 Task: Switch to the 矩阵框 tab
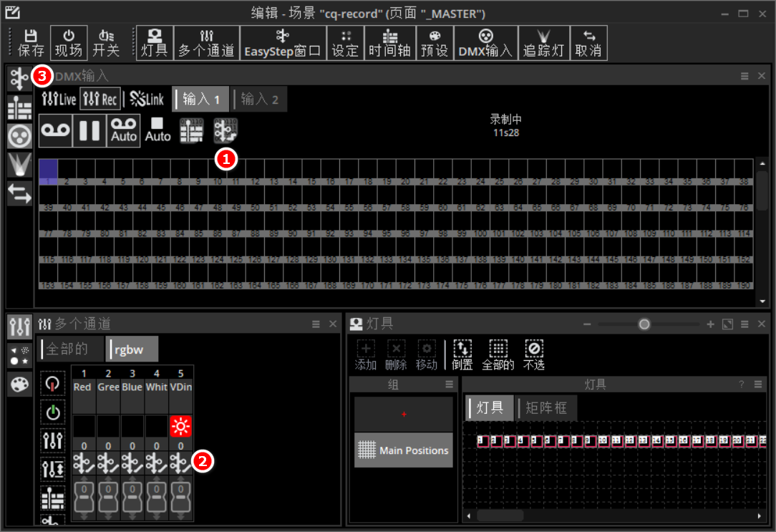pyautogui.click(x=546, y=408)
